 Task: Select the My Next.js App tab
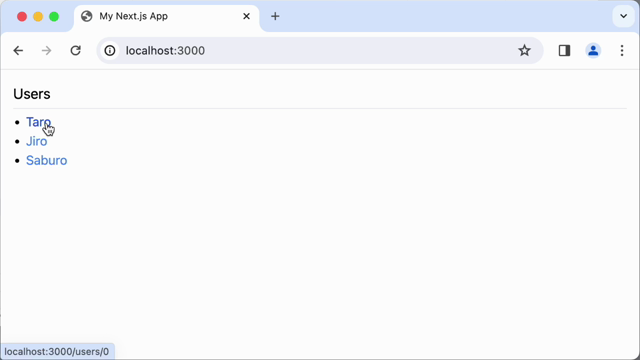167,17
